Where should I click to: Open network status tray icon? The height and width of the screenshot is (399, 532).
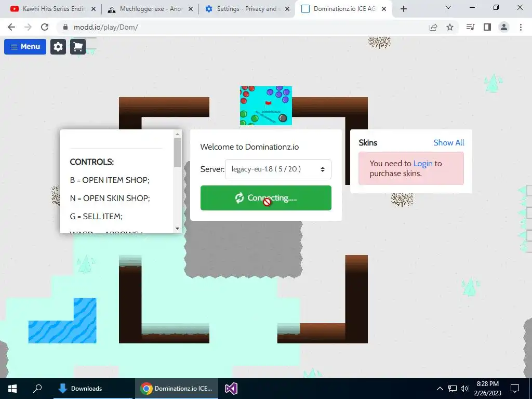(453, 389)
